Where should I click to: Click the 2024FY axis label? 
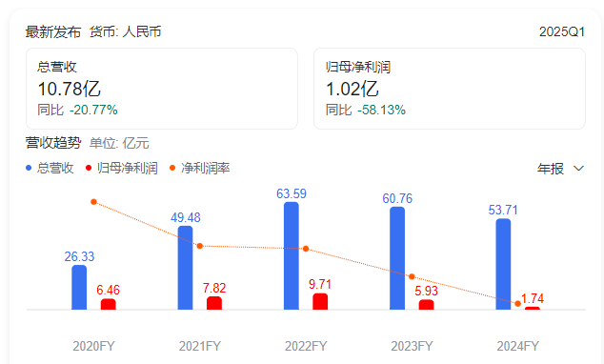517,346
